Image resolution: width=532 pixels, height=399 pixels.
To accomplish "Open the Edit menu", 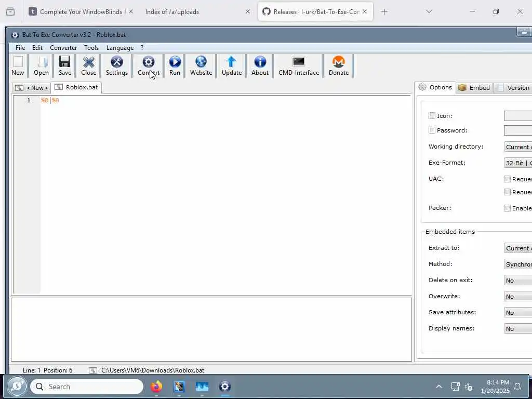I will (37, 48).
